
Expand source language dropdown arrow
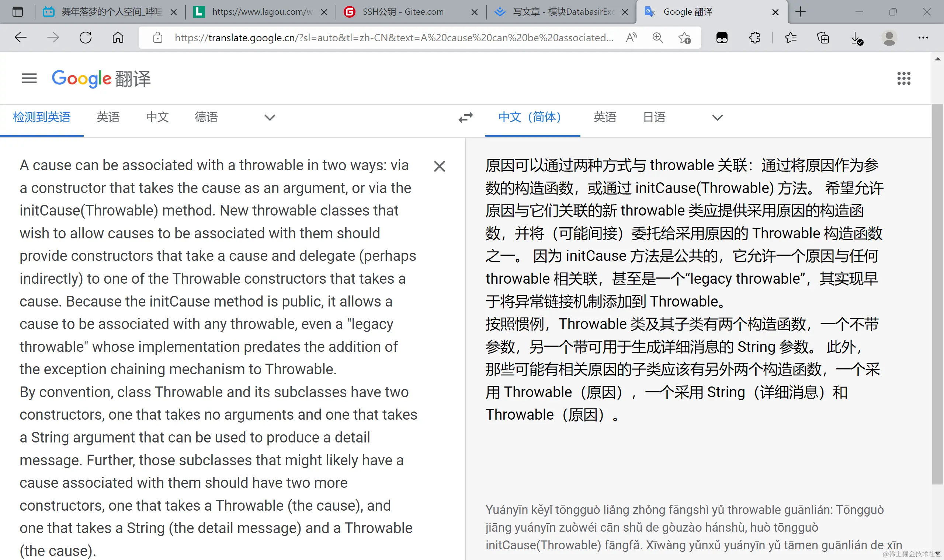tap(270, 118)
